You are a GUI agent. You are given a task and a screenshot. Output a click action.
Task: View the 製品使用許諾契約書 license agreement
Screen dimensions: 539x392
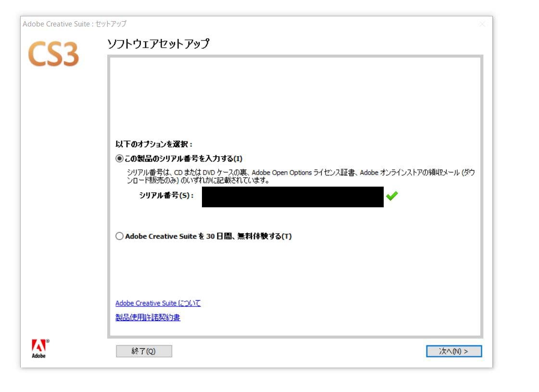[148, 317]
